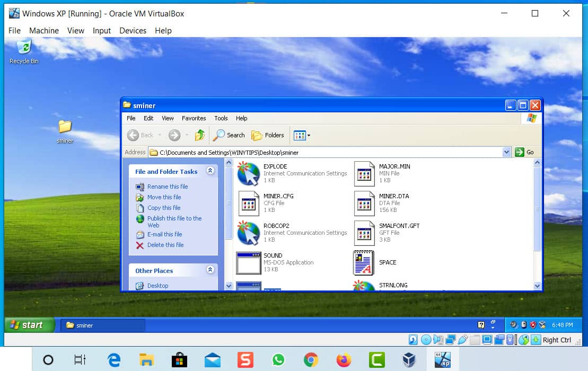Click VirtualBox network status icon
Screen dimensions: 588x371
pos(450,340)
